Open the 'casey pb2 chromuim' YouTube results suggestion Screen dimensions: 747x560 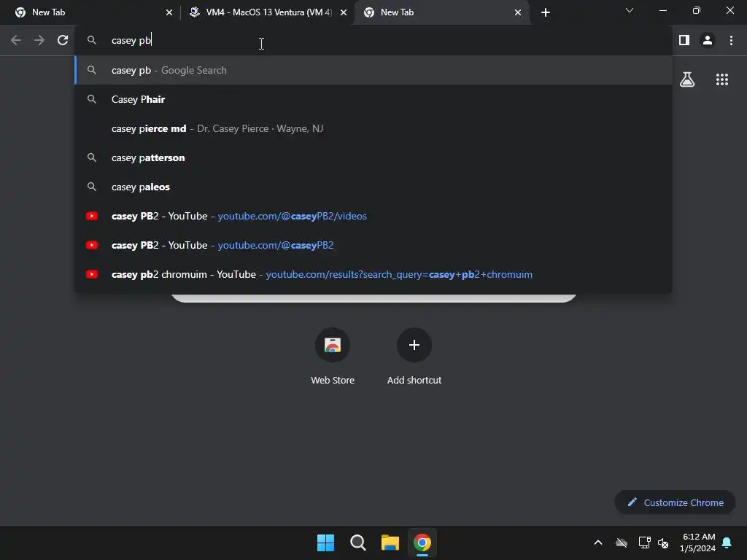tap(374, 274)
